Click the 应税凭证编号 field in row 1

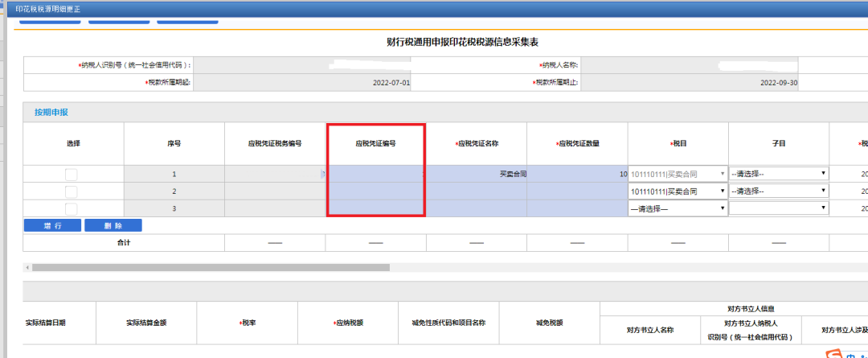[376, 174]
